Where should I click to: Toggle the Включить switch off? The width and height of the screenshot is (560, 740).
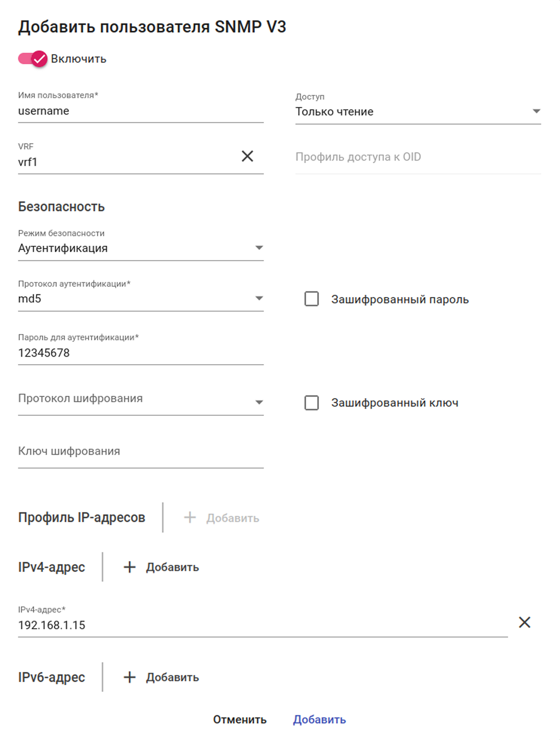[x=33, y=59]
